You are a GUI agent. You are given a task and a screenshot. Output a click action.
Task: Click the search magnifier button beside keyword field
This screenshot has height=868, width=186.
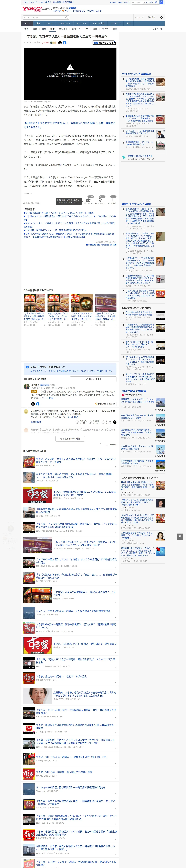pyautogui.click(x=66, y=17)
